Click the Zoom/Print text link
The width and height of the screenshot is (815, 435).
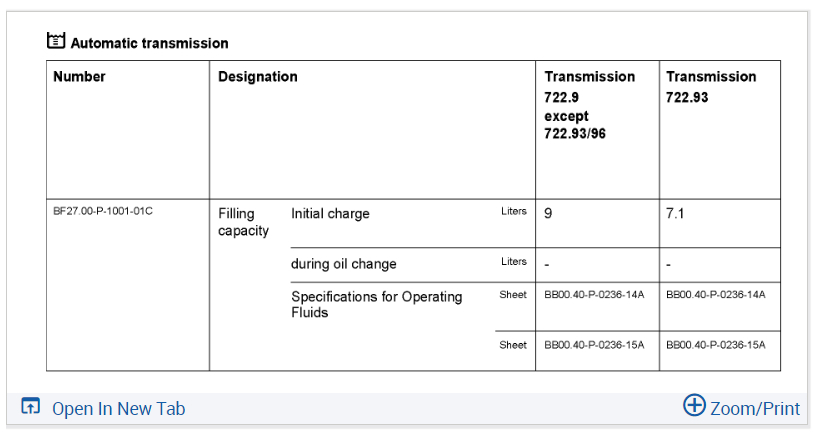pos(755,408)
